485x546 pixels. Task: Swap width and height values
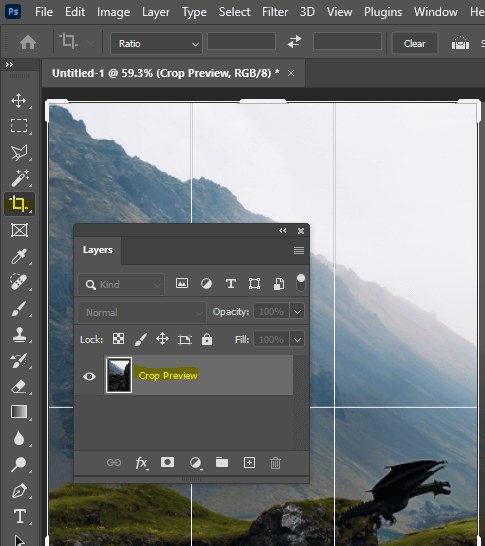pyautogui.click(x=294, y=42)
